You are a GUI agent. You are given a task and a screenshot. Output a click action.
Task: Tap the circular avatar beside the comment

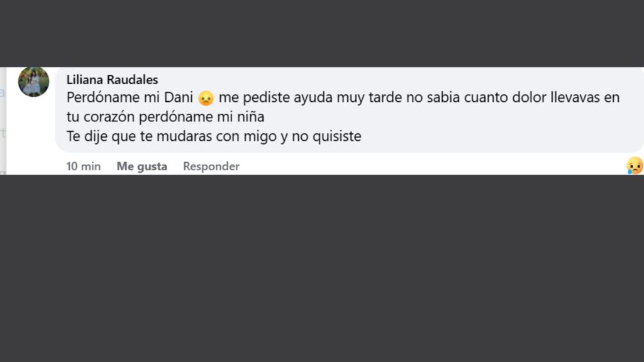coord(33,82)
